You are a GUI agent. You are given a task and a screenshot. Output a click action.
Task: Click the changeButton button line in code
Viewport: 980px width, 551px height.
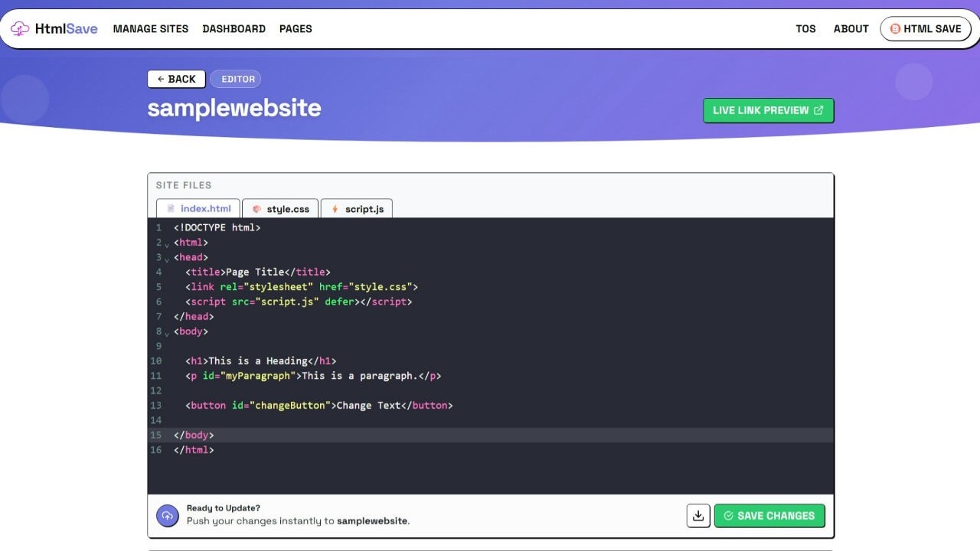[319, 406]
